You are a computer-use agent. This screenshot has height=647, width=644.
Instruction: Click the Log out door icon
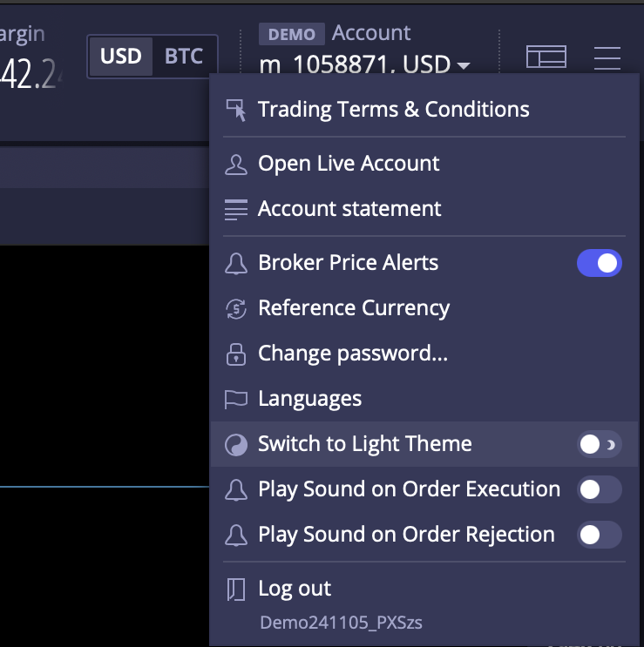pos(236,590)
